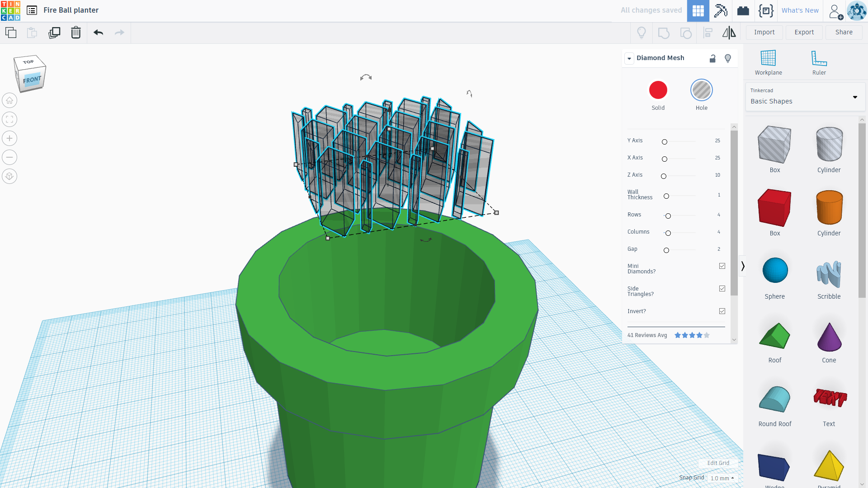Click the Group shapes icon
868x488 pixels.
664,33
